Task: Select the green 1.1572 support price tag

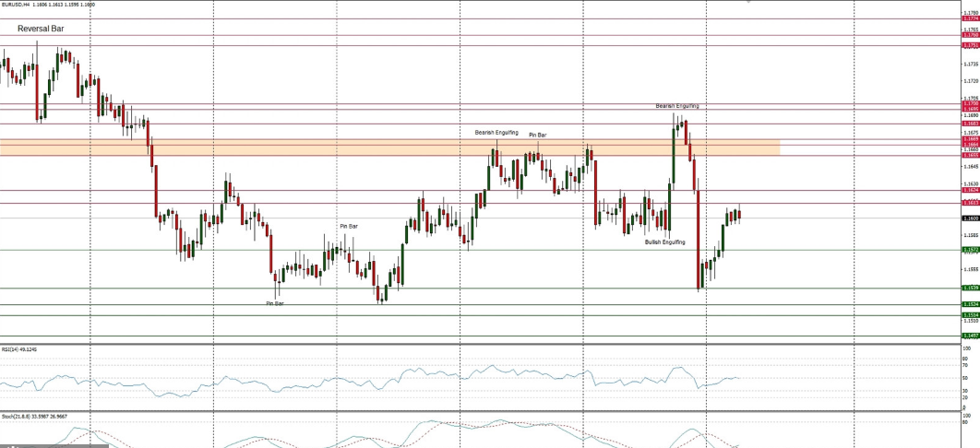Action: point(970,250)
